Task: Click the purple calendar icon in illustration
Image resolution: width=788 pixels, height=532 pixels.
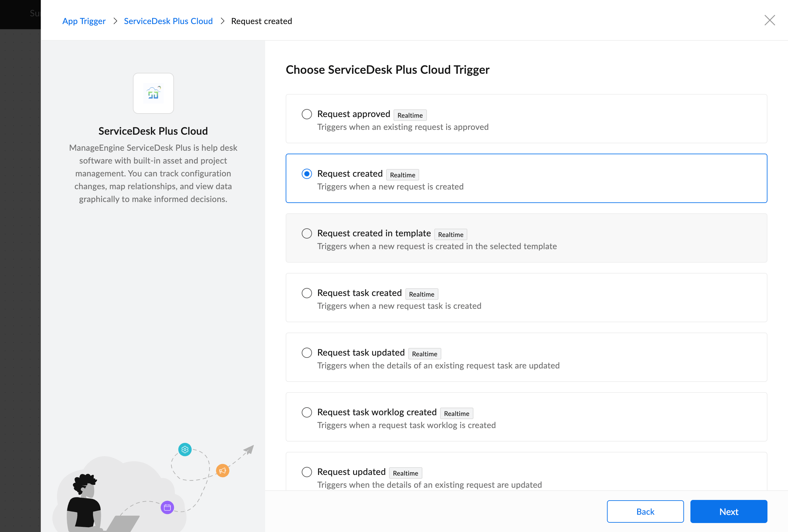Action: click(167, 507)
